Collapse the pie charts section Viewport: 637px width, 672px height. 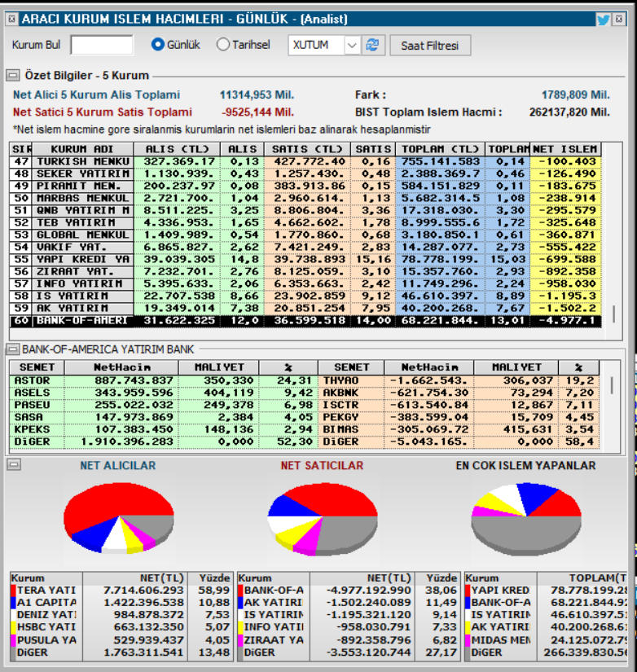pos(14,464)
